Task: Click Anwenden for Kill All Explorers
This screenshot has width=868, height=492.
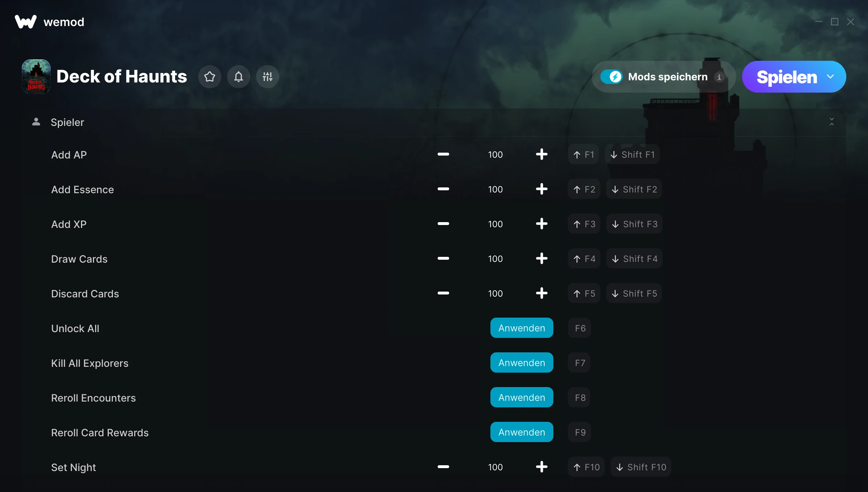Action: [x=522, y=363]
